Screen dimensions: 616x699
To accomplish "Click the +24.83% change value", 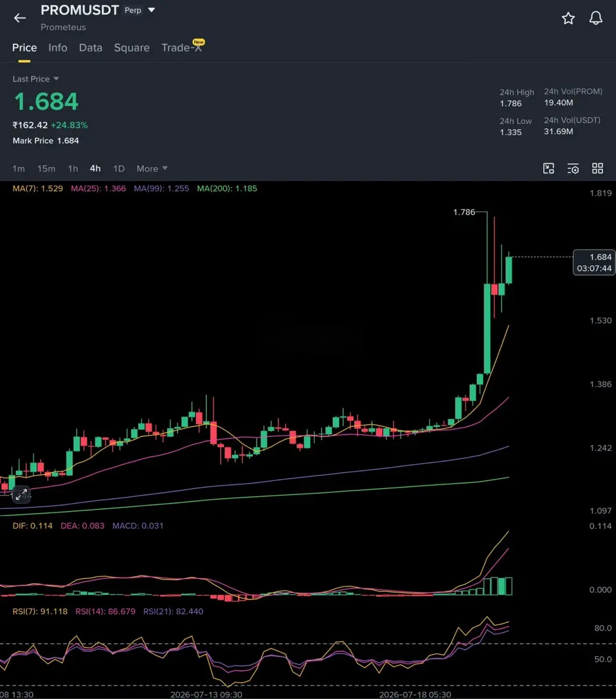I will [69, 125].
